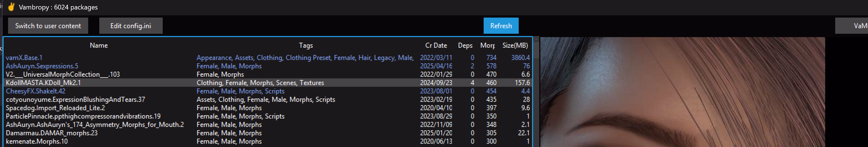Click the package preview thumbnail image
This screenshot has height=147, width=868.
pos(682,92)
